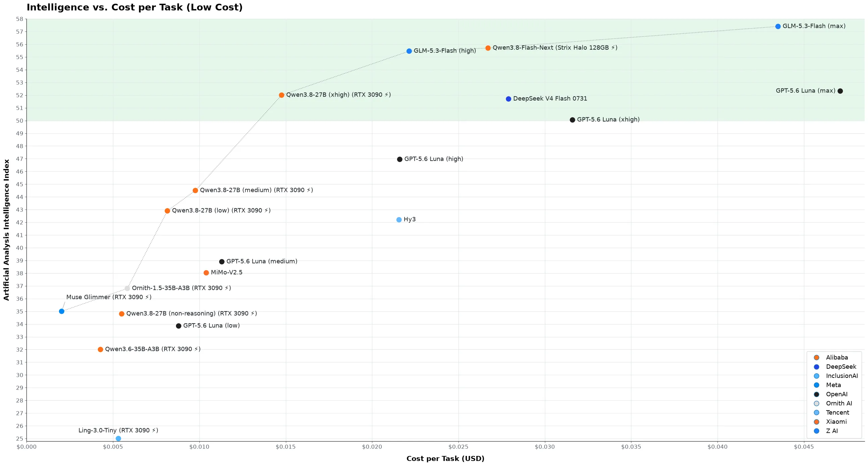Click the Muse Glimmer blue dot

point(62,311)
